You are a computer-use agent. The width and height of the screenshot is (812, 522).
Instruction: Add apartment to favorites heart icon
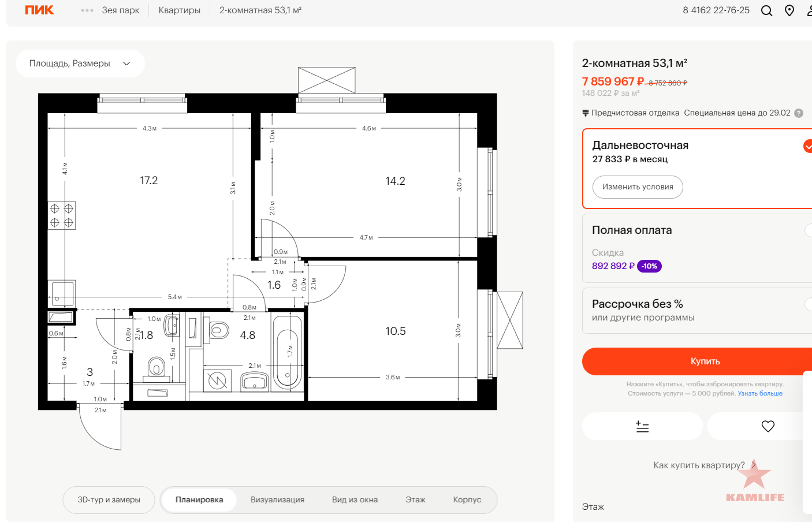[768, 427]
